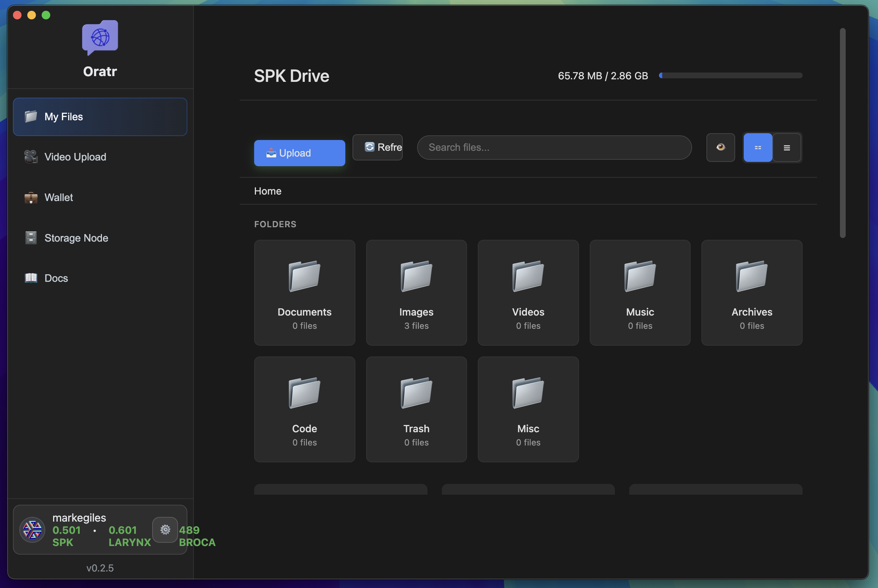Open the Docs section
Viewport: 878px width, 588px height.
56,278
